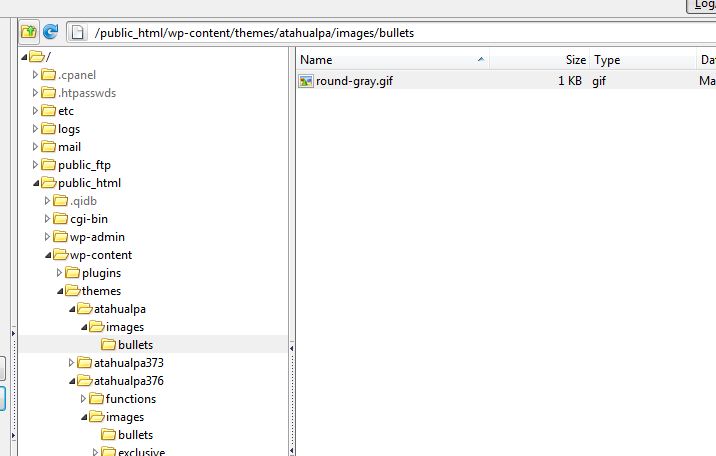Click the round-gray.gif image file icon
716x456 pixels.
305,81
